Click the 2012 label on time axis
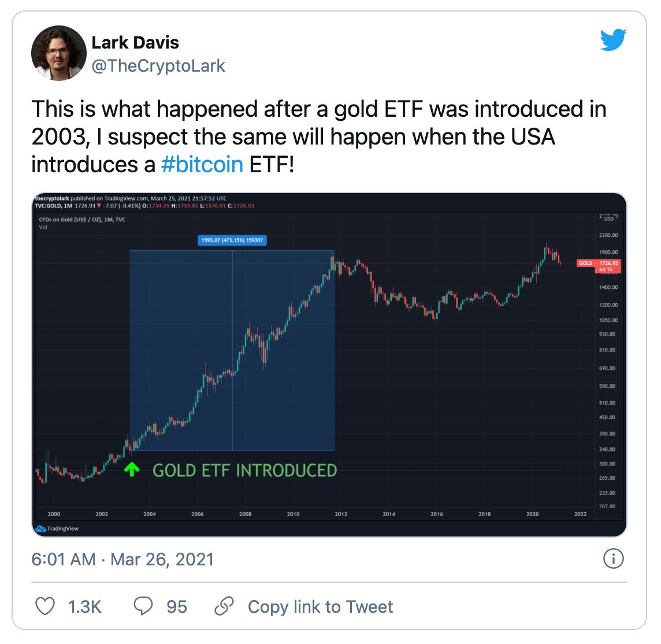 [341, 514]
